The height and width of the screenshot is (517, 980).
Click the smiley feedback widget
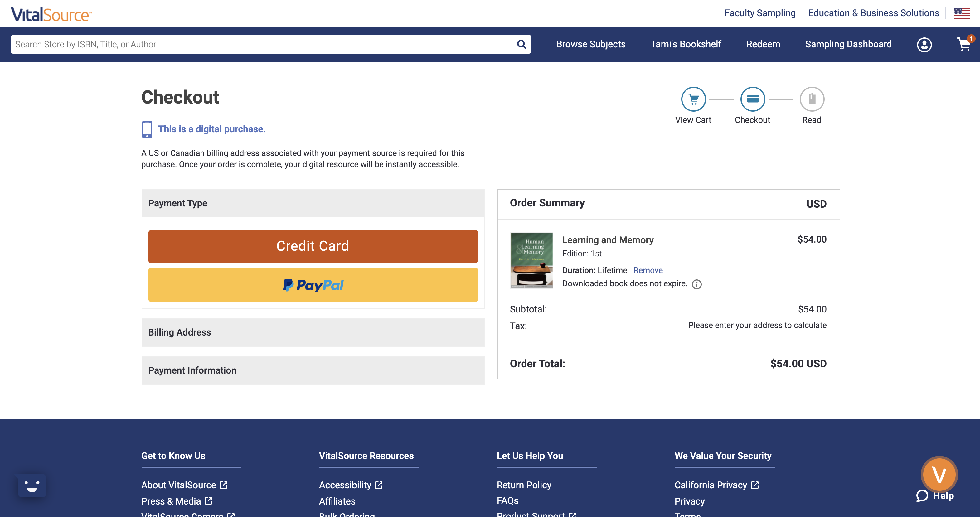32,486
